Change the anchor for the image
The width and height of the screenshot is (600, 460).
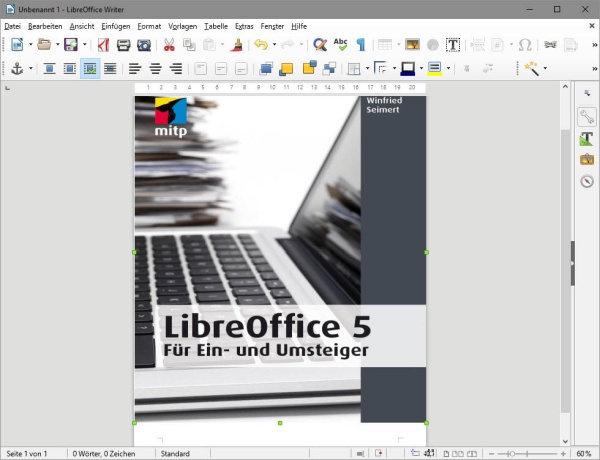(17, 69)
